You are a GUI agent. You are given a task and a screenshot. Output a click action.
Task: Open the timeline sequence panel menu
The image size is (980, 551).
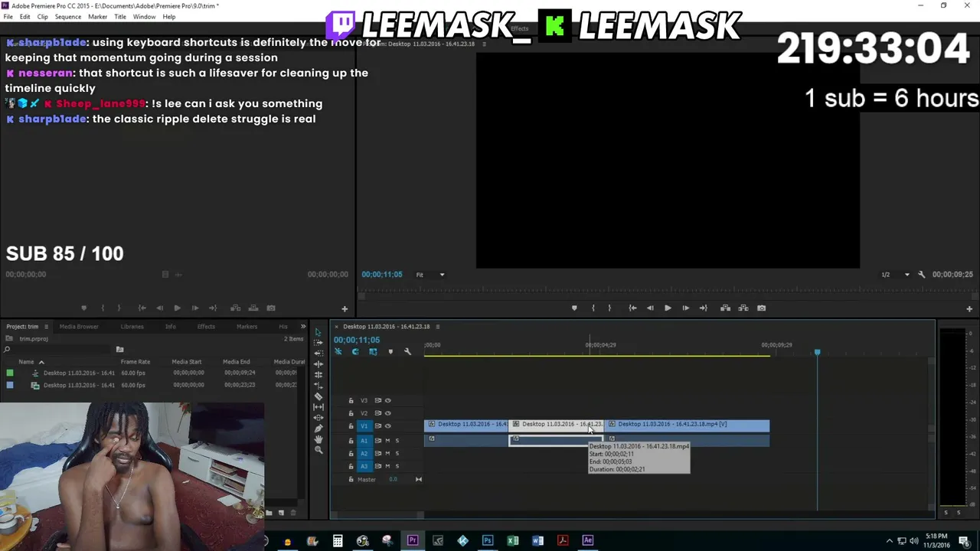tap(437, 327)
